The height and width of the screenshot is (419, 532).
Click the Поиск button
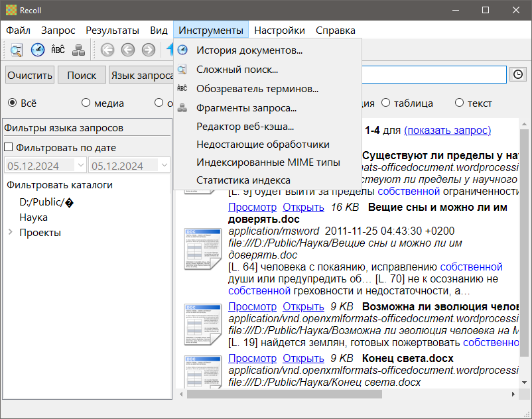pos(82,75)
